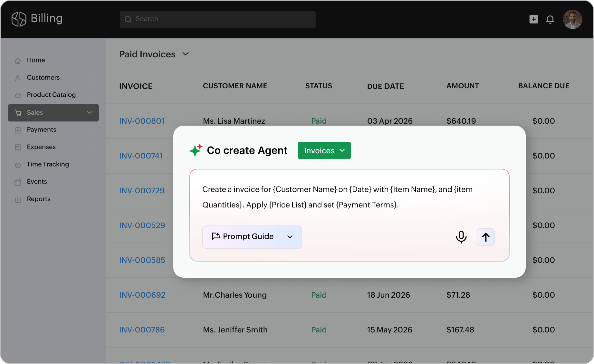Click the Billing logo icon

(x=19, y=19)
